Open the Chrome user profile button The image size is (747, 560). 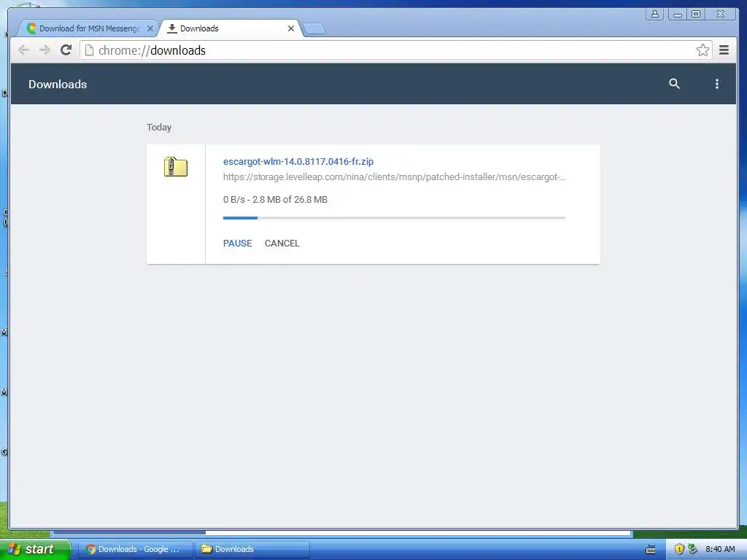[x=655, y=15]
